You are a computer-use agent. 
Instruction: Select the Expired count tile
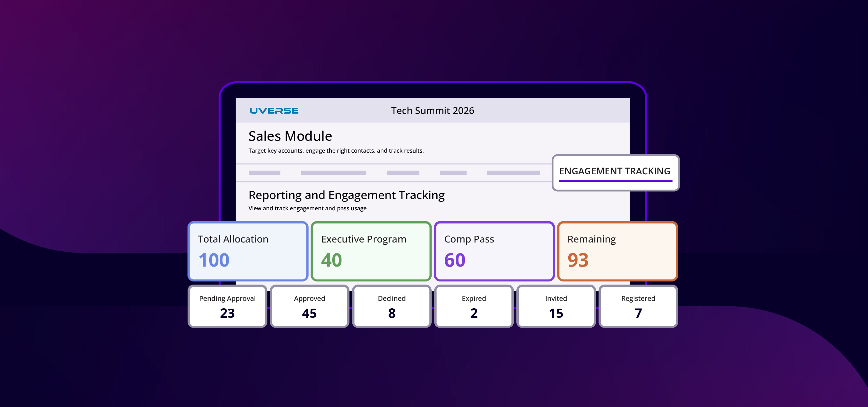[x=474, y=306]
